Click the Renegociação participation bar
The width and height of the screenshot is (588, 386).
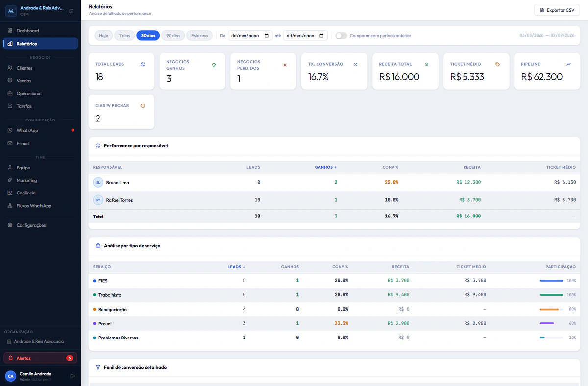(551, 309)
